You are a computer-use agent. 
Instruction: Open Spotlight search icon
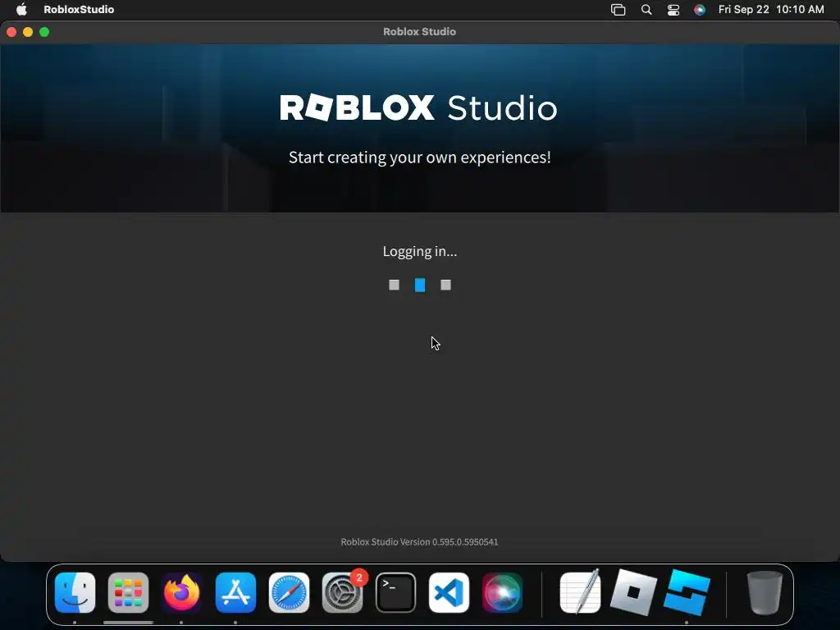click(x=646, y=10)
